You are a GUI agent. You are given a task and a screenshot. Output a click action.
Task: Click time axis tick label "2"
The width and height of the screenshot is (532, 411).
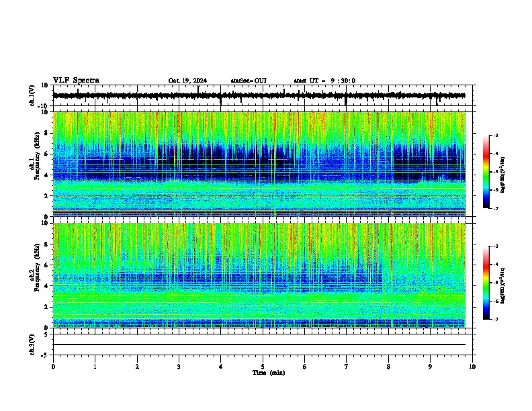coord(137,367)
